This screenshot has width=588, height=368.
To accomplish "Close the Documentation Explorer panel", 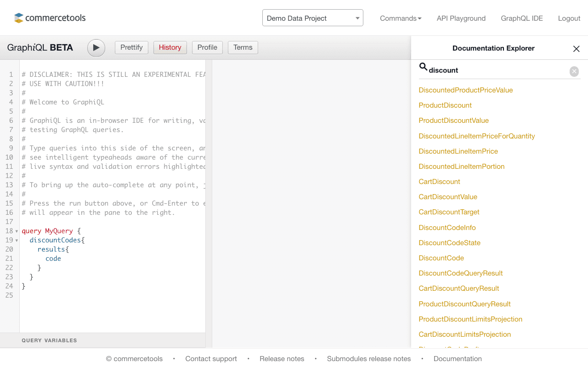I will tap(576, 49).
